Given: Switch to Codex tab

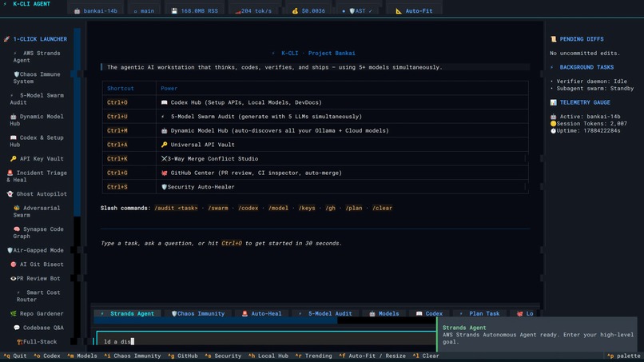Looking at the screenshot, I should 429,313.
